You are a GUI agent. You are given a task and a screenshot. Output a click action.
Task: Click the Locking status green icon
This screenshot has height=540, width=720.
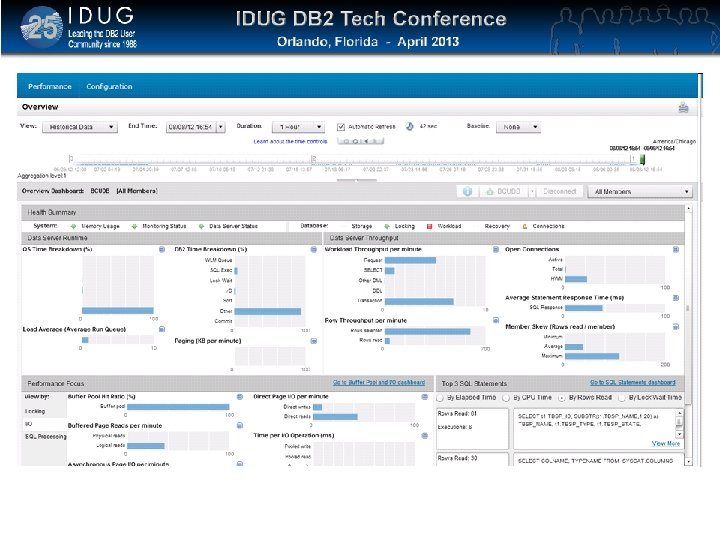coord(387,226)
